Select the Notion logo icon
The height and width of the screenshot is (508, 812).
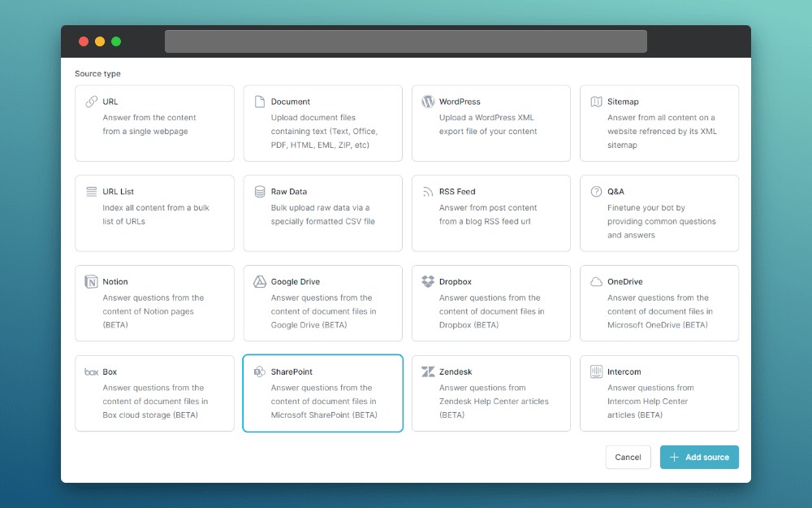coord(91,282)
